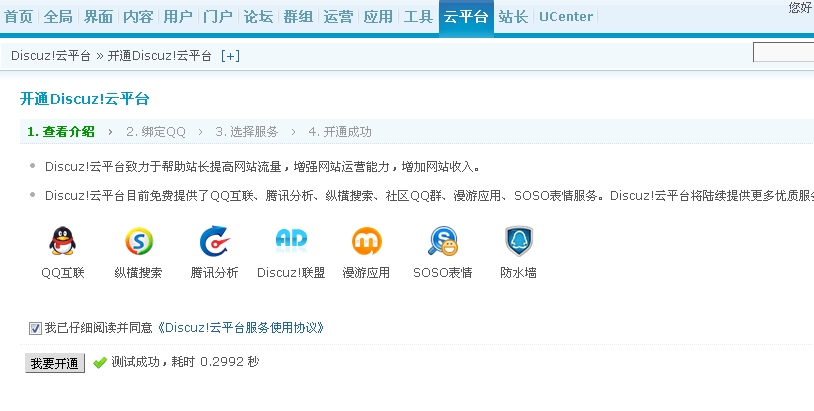The height and width of the screenshot is (411, 814).
Task: Click the 测试成功，耗时 0.2992 秒 message
Action: click(x=185, y=362)
